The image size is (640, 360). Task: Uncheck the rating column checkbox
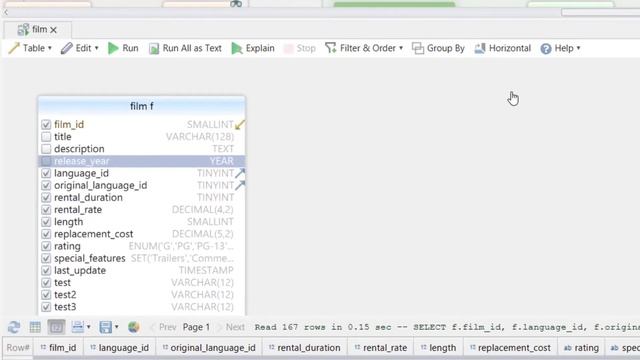click(x=46, y=246)
